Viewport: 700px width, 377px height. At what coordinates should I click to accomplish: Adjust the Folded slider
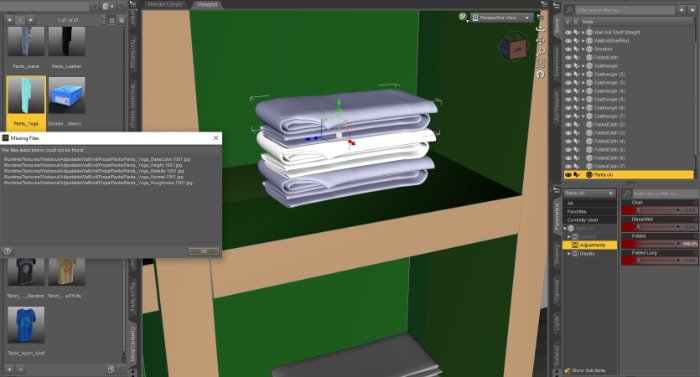[x=657, y=243]
